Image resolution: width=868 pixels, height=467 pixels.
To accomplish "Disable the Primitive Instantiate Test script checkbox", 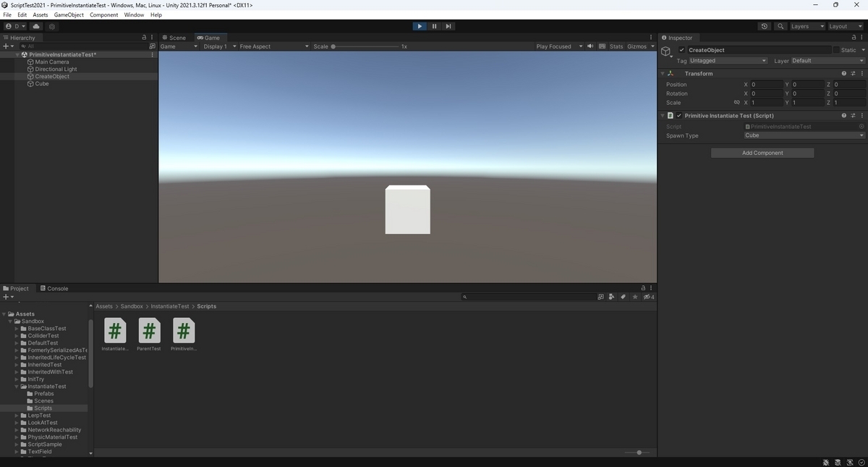I will click(x=679, y=116).
